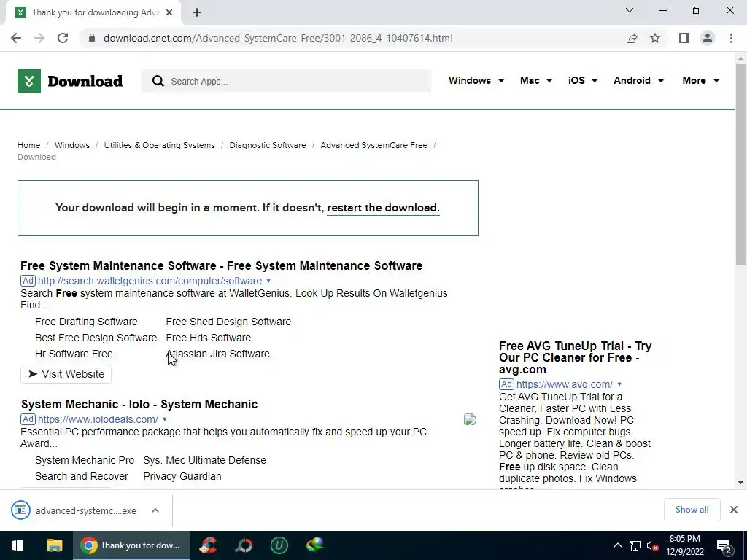Expand avg.com ad options arrow
The height and width of the screenshot is (560, 747).
(x=619, y=384)
